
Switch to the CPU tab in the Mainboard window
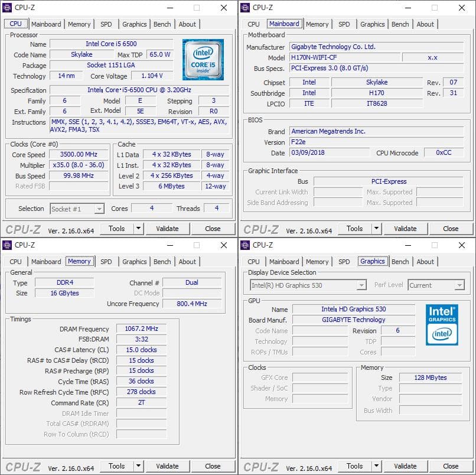(254, 24)
